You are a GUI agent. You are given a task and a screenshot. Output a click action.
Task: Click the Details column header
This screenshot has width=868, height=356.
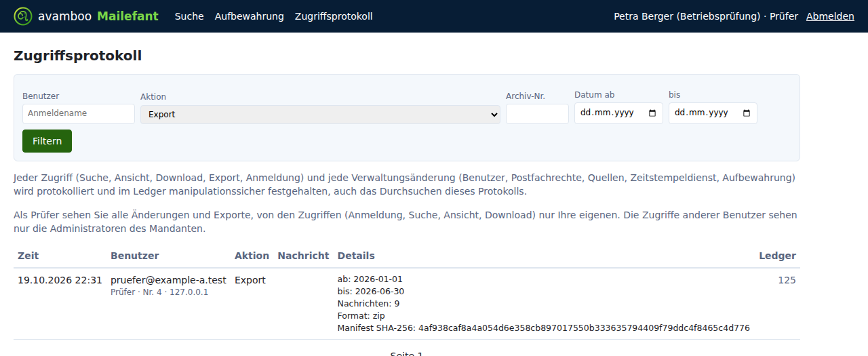click(x=356, y=256)
